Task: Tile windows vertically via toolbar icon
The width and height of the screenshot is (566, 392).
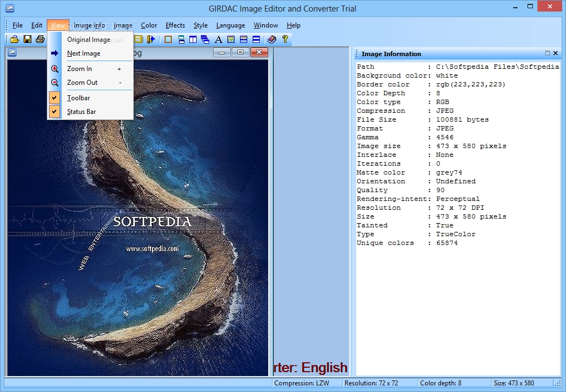Action: [193, 39]
